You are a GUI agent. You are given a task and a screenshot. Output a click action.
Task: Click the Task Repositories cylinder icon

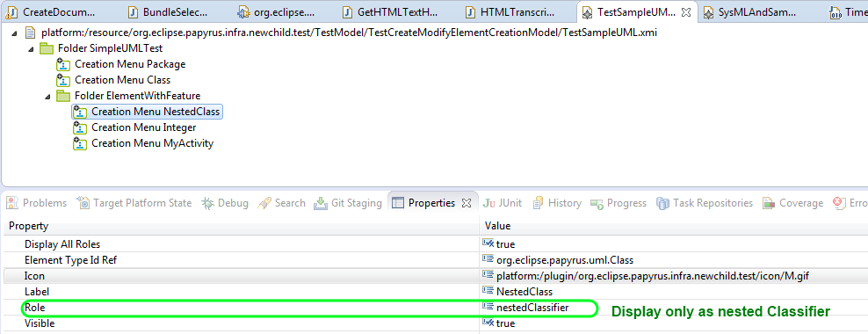coord(662,203)
